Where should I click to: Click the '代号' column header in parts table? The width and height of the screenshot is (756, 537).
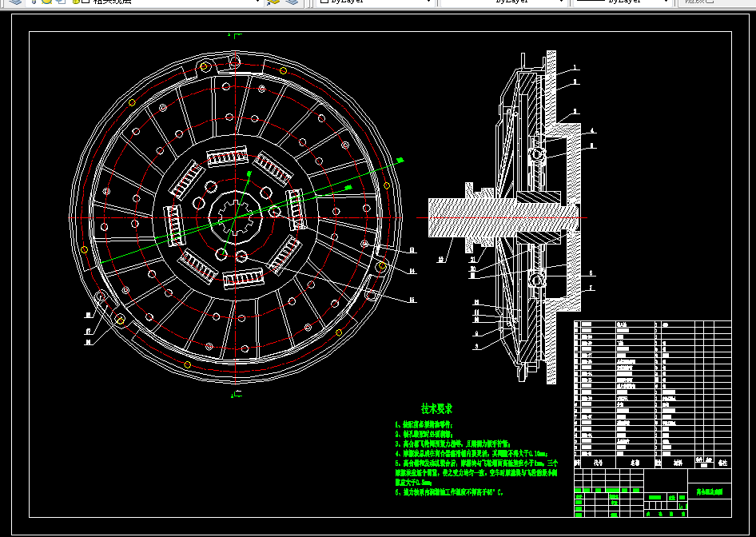pos(598,463)
